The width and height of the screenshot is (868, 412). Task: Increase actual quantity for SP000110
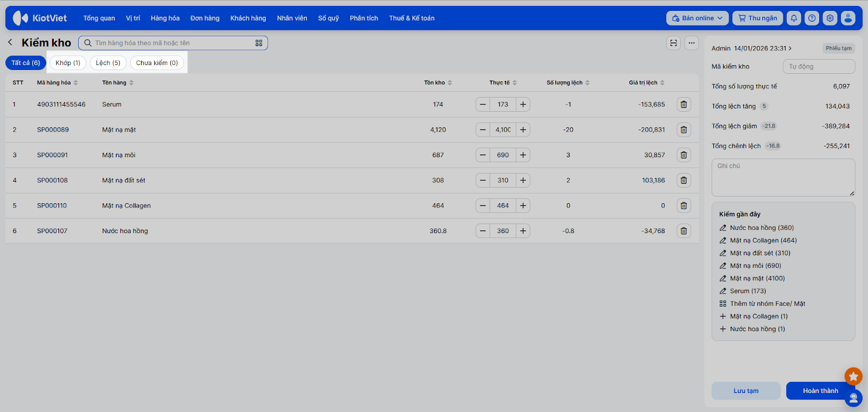[x=523, y=205]
